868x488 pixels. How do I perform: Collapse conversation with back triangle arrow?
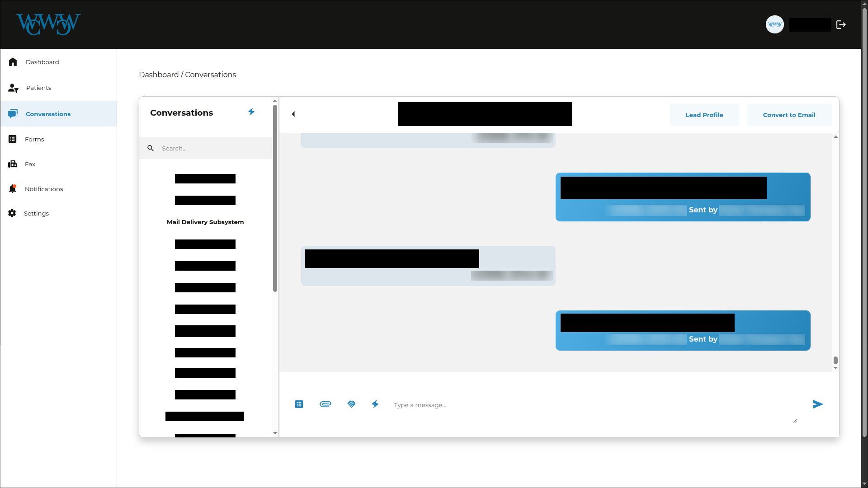click(293, 114)
